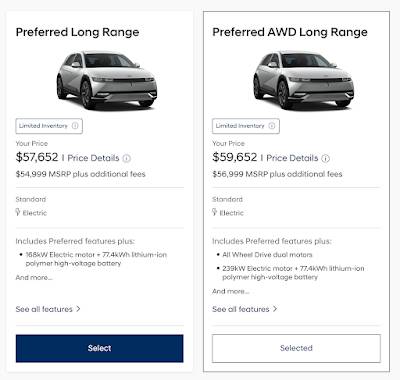Open Price Details link for Preferred AWD Long Range

[292, 158]
